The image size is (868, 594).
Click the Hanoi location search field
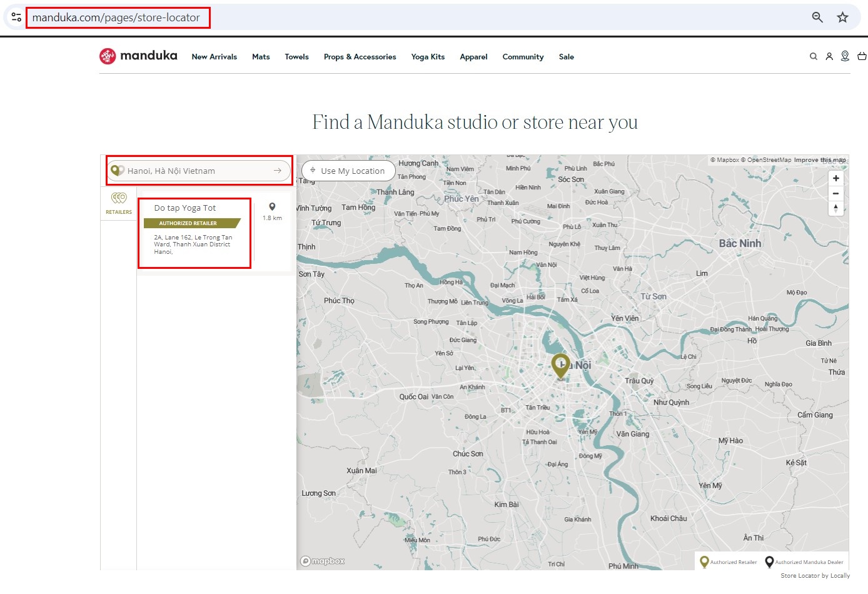194,171
